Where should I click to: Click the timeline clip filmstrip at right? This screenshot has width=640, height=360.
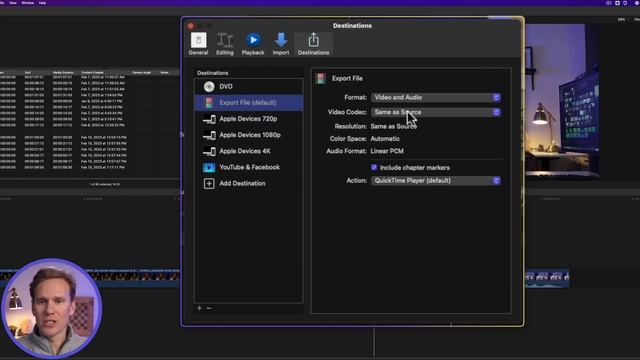(547, 278)
